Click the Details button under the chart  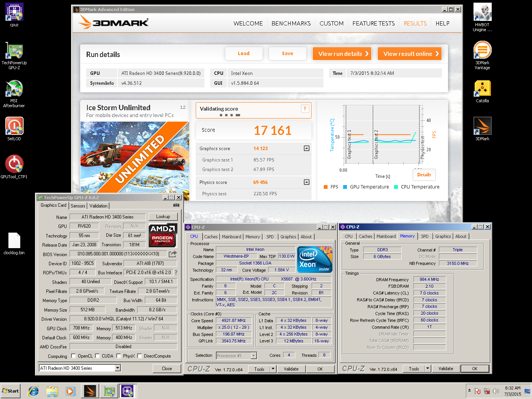tap(424, 175)
